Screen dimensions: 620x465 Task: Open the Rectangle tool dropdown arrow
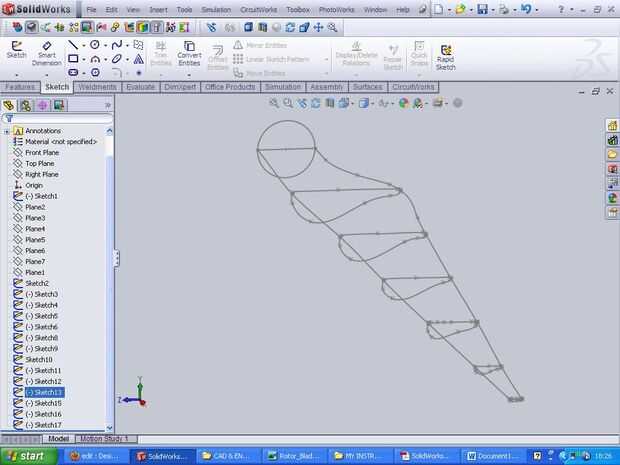pyautogui.click(x=84, y=59)
